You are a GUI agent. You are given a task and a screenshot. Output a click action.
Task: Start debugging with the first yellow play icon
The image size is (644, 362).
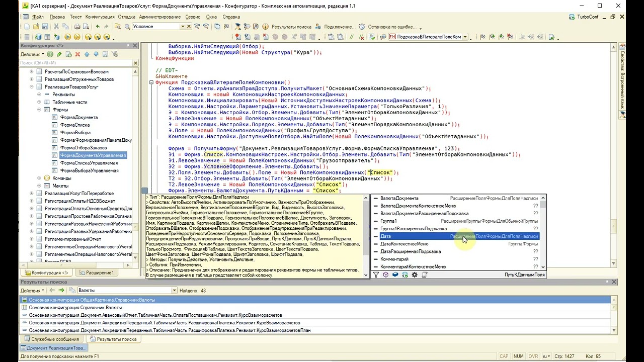68,37
